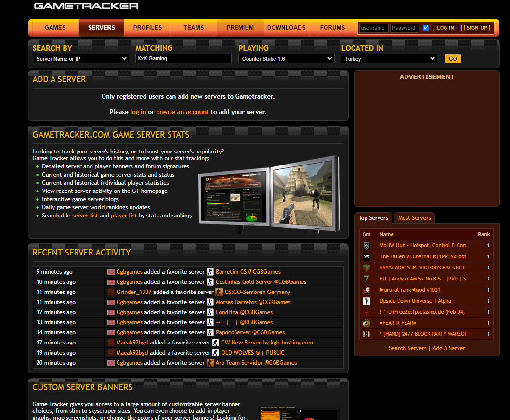Click game icon before Arp Team Servidor
The width and height of the screenshot is (510, 420).
pyautogui.click(x=210, y=362)
